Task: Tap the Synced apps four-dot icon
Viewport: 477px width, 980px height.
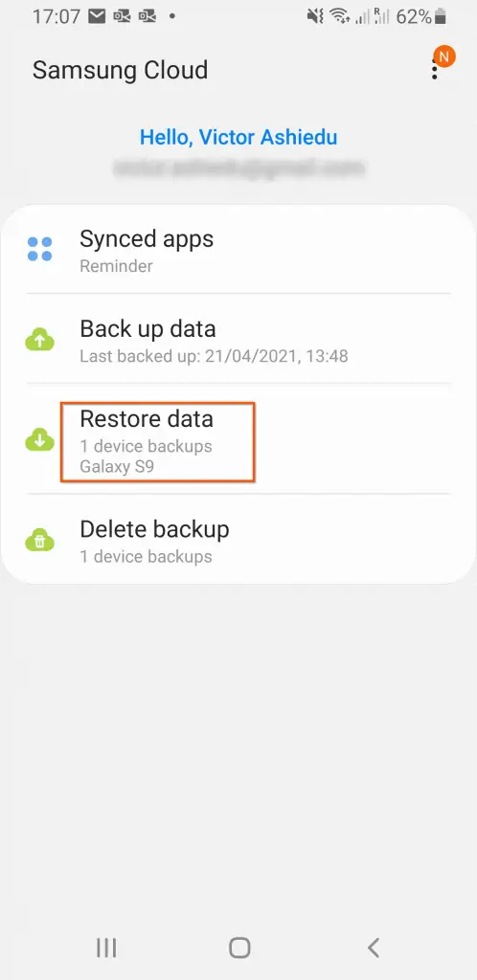Action: [40, 249]
